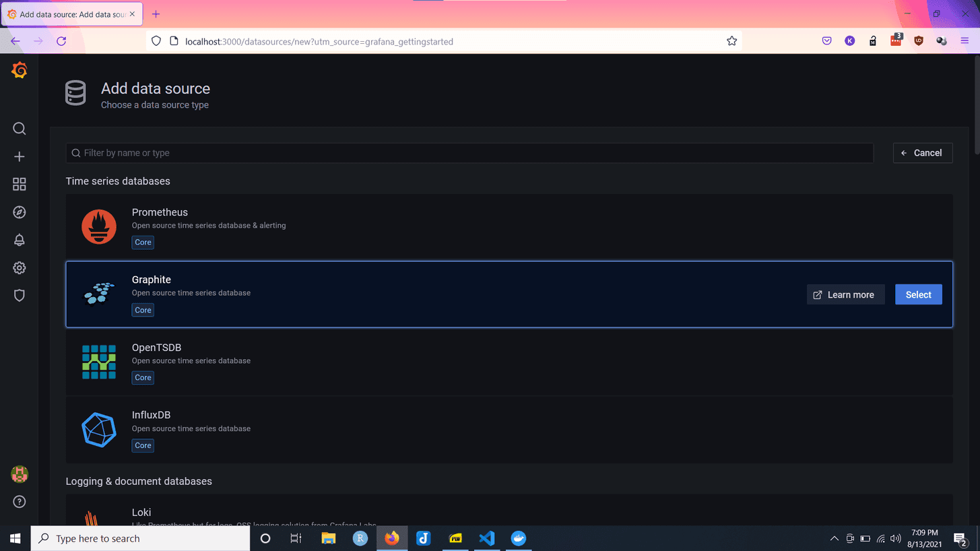Open the Create plus icon in sidebar
Screen dimensions: 980x551
(x=20, y=156)
